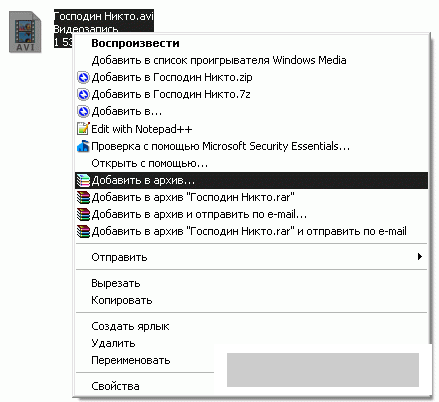The height and width of the screenshot is (402, 439).
Task: Click WinRAR icon beside Добавить в архив "Господин Никто.rar"
Action: [x=83, y=197]
